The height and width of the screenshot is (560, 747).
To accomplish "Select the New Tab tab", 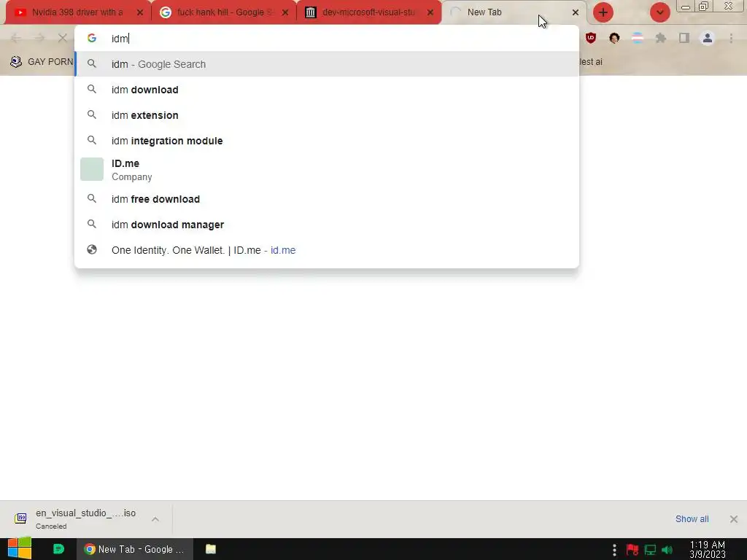I will (x=514, y=12).
